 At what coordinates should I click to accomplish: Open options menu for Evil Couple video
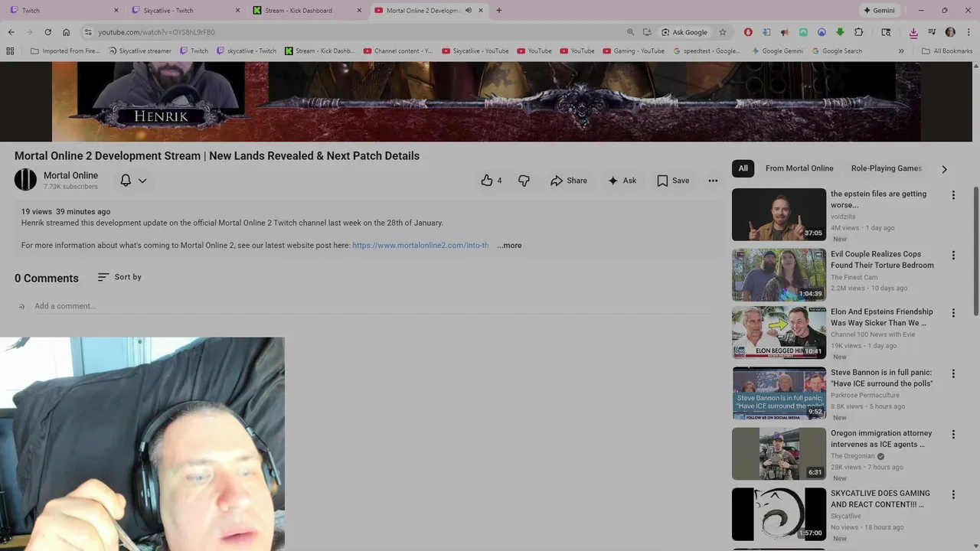953,256
